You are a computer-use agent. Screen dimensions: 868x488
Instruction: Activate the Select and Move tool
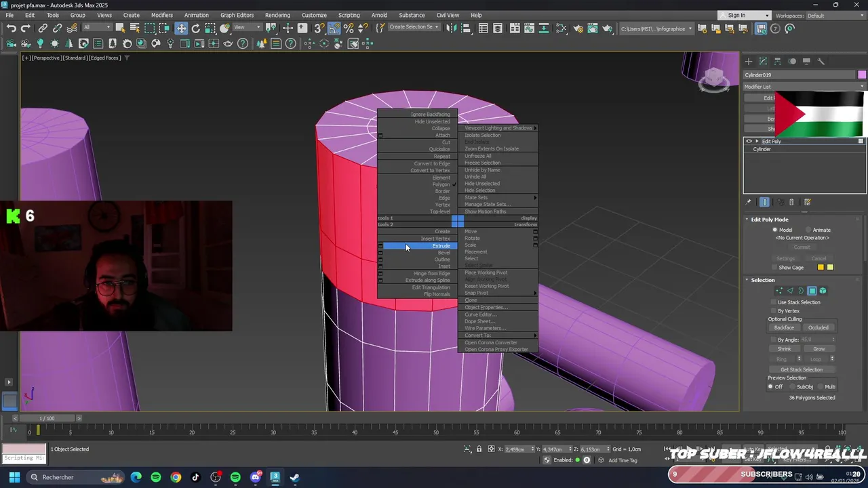click(x=181, y=28)
